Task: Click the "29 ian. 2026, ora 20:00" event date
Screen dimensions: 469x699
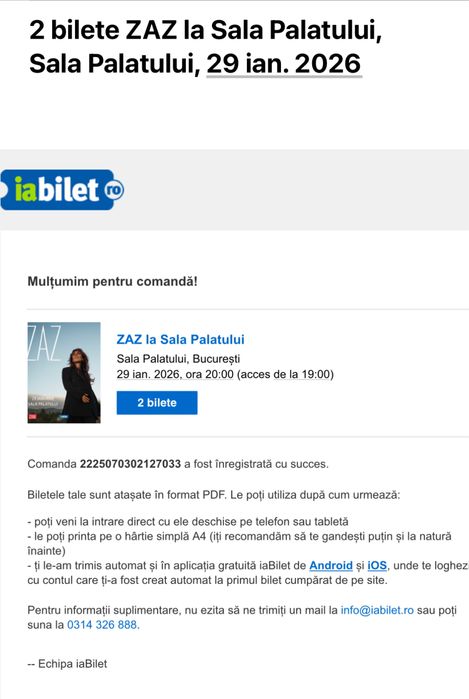Action: [175, 374]
